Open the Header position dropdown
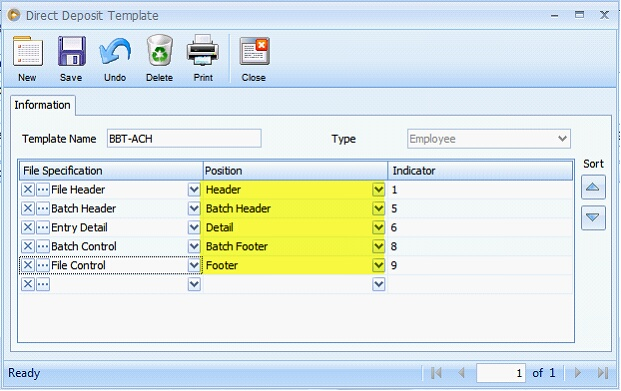 379,189
